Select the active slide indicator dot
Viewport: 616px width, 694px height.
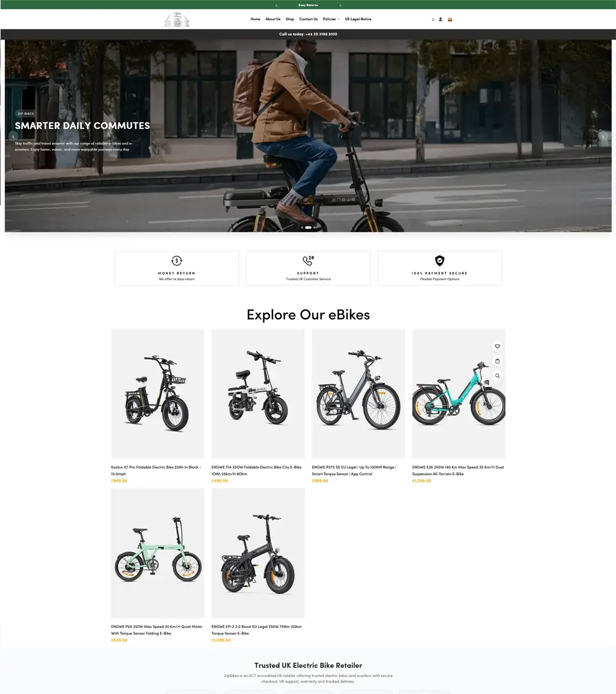coord(308,228)
